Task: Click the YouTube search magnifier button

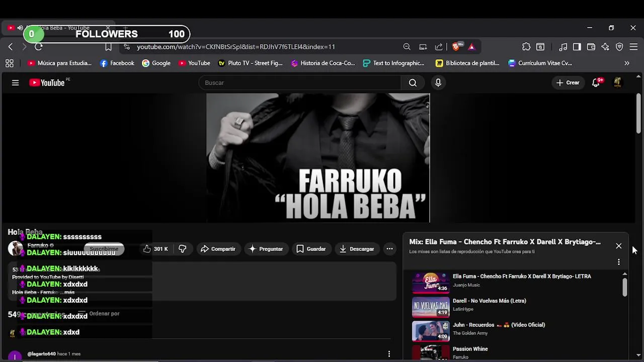Action: click(413, 83)
